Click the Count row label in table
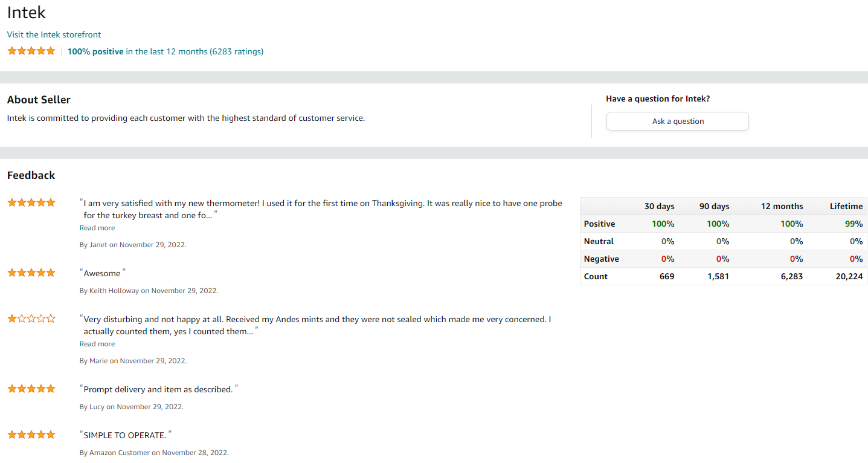Viewport: 868px width, 463px height. pyautogui.click(x=596, y=276)
